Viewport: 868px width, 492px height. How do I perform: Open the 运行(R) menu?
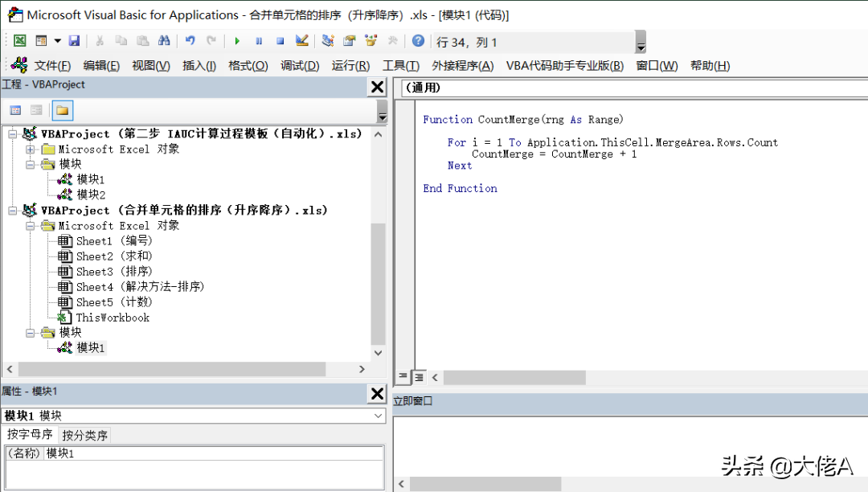click(350, 65)
